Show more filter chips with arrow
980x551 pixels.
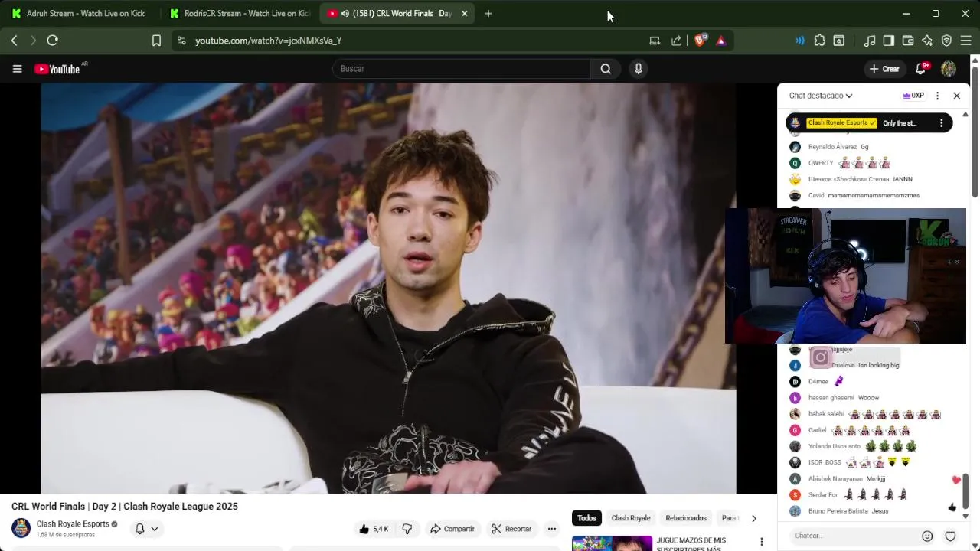click(x=753, y=518)
